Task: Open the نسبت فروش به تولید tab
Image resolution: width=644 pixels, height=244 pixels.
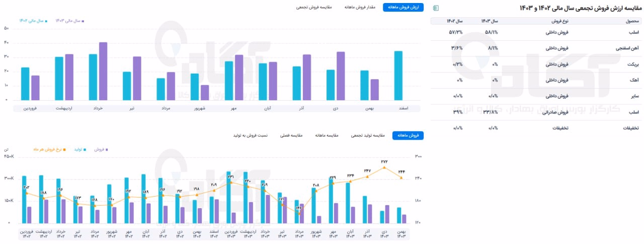Action: click(x=250, y=136)
